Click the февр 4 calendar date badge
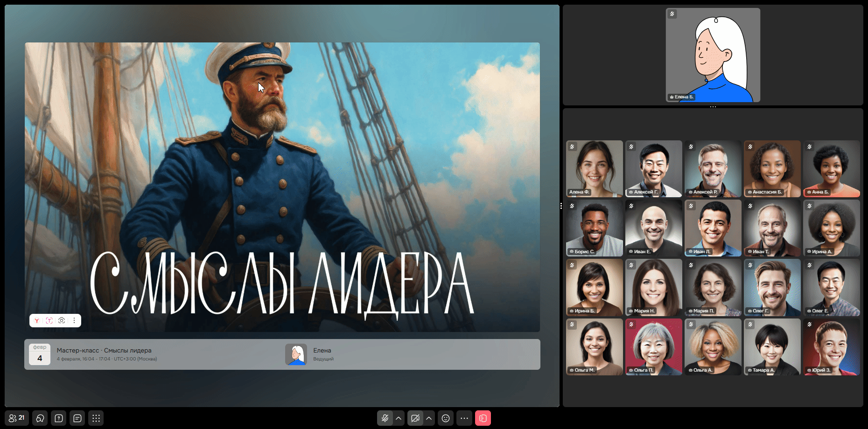Image resolution: width=868 pixels, height=429 pixels. [40, 354]
